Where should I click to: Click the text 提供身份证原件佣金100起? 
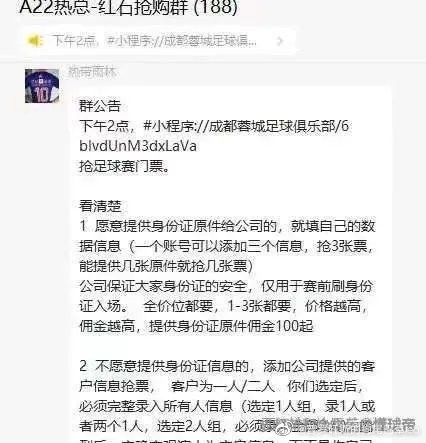[x=231, y=326]
